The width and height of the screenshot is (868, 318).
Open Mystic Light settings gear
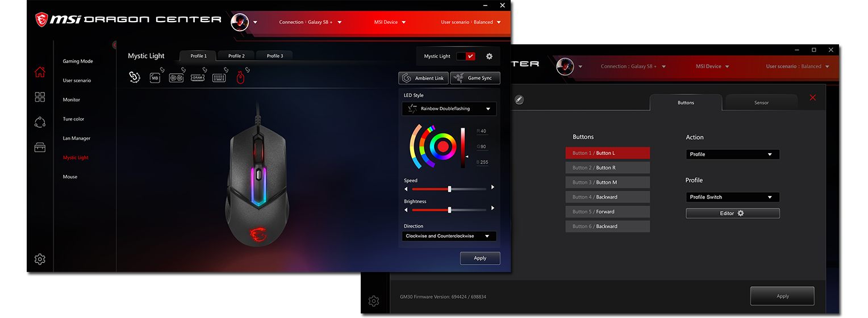point(489,56)
